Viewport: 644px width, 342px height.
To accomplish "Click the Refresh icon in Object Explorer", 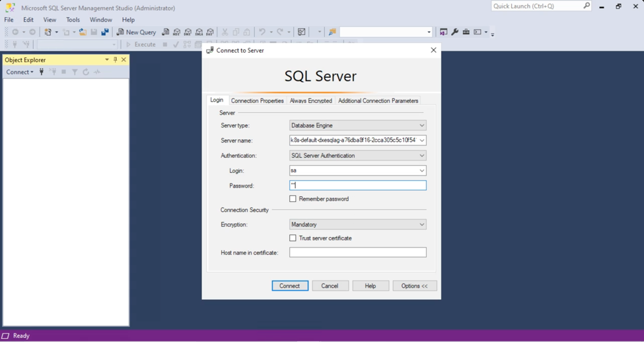I will (x=86, y=72).
